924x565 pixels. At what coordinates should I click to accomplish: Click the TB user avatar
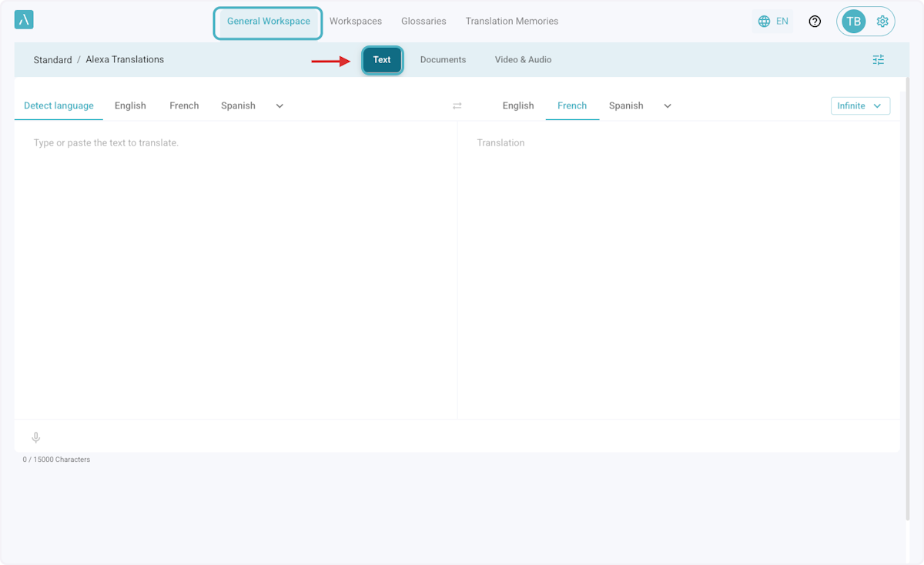853,22
